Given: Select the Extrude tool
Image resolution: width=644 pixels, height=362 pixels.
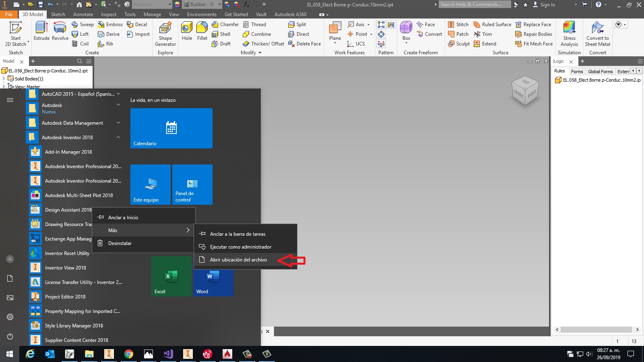Looking at the screenshot, I should (x=41, y=32).
